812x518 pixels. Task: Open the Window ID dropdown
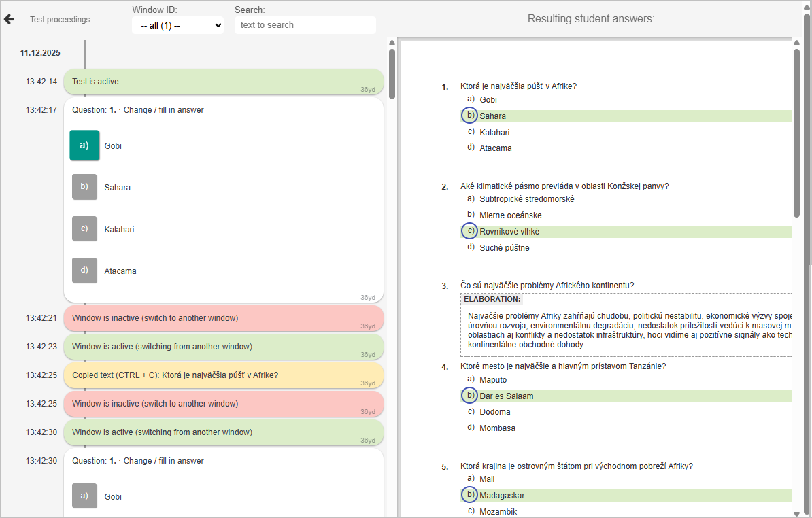177,25
